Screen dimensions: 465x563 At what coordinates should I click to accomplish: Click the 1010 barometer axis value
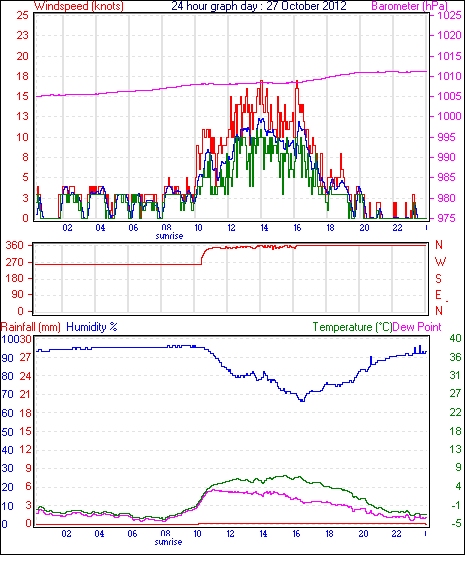(449, 76)
